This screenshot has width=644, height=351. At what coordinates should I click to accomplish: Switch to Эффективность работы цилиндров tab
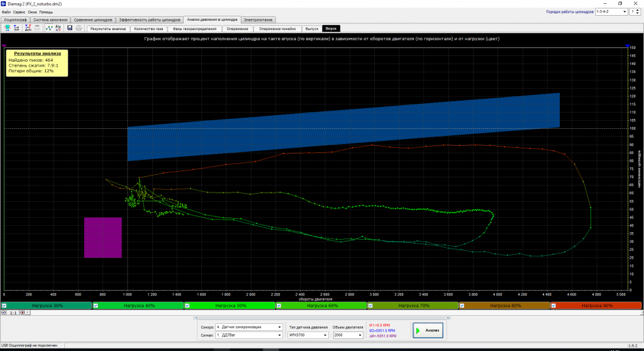tap(150, 19)
